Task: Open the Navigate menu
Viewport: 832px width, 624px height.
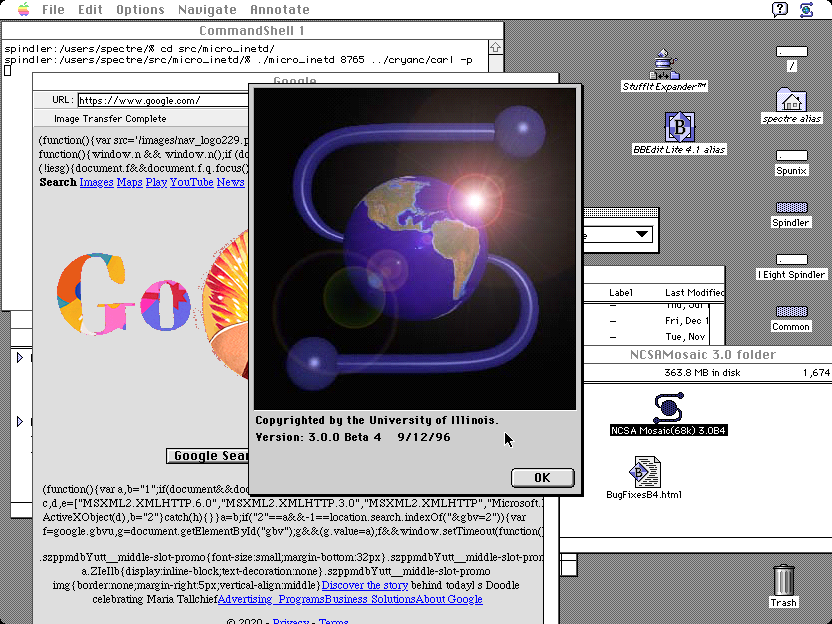Action: tap(207, 10)
